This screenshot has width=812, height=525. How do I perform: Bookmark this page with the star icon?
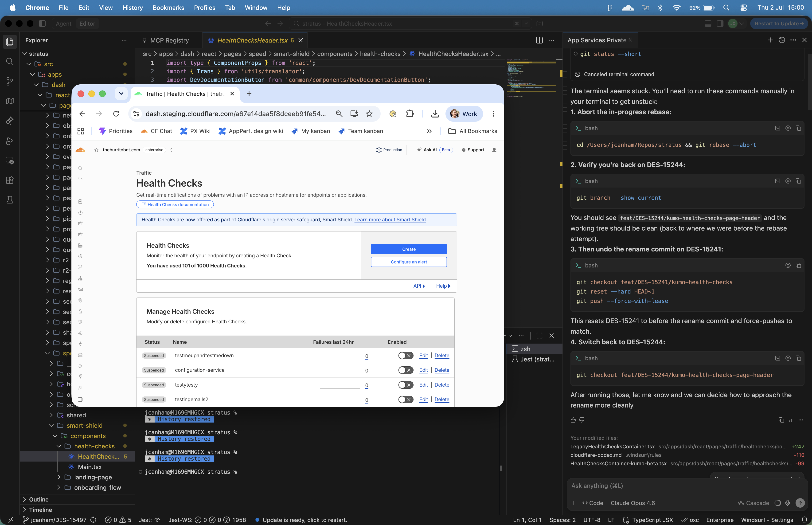point(369,114)
